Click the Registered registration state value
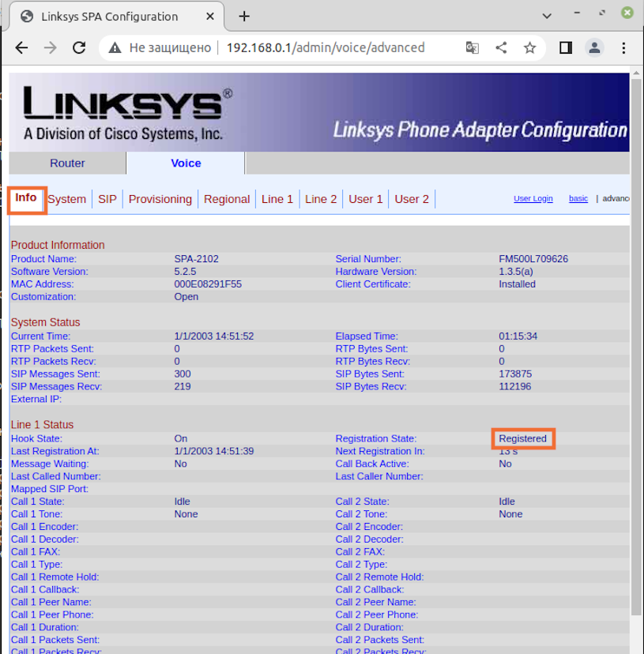The width and height of the screenshot is (644, 654). tap(522, 439)
